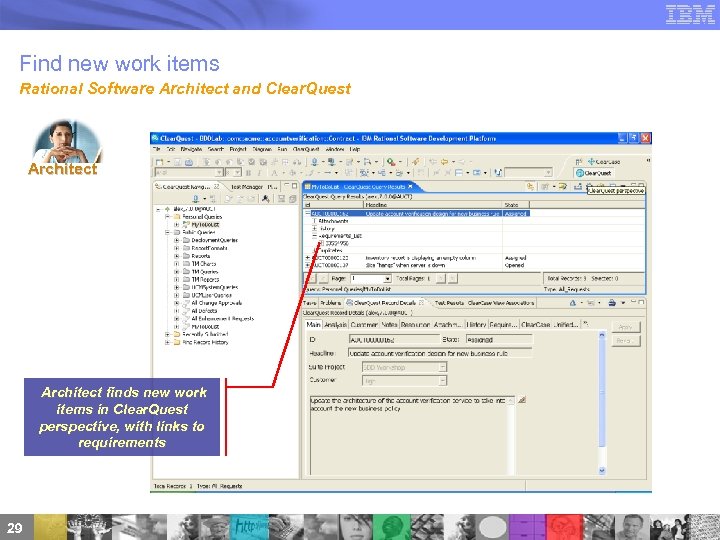The image size is (720, 540).
Task: Open the font size dropdown
Action: (x=237, y=173)
